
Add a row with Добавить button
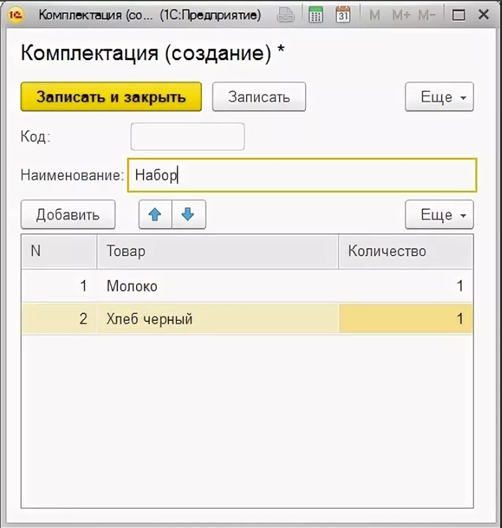[x=68, y=214]
